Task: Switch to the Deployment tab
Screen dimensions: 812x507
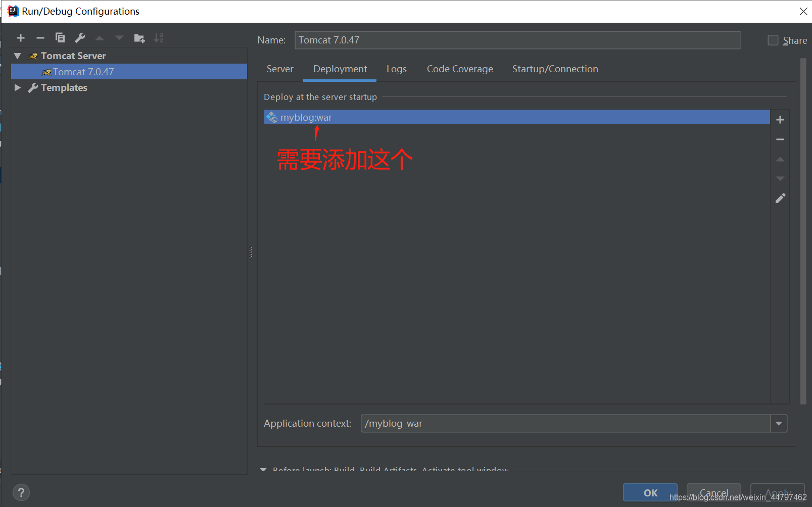Action: (340, 69)
